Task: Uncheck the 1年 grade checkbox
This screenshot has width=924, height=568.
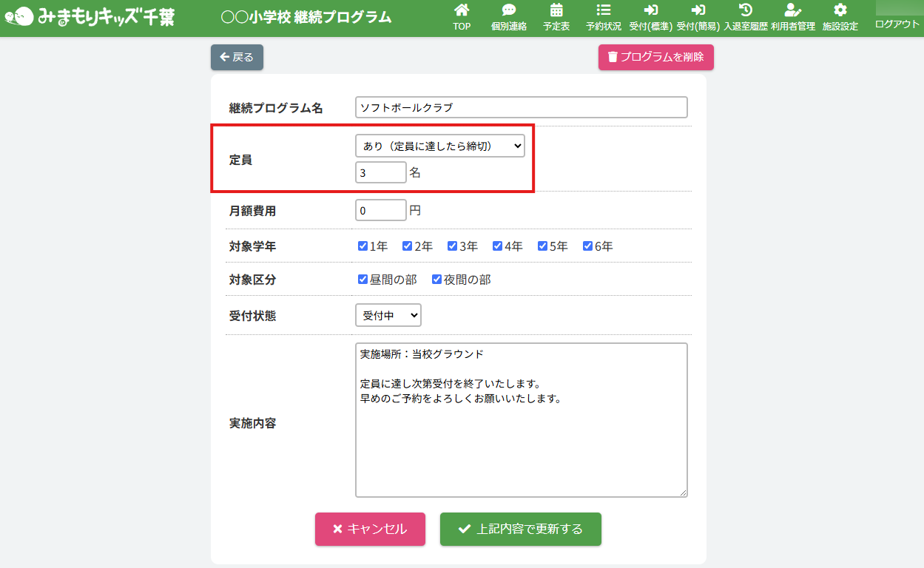Action: coord(363,246)
